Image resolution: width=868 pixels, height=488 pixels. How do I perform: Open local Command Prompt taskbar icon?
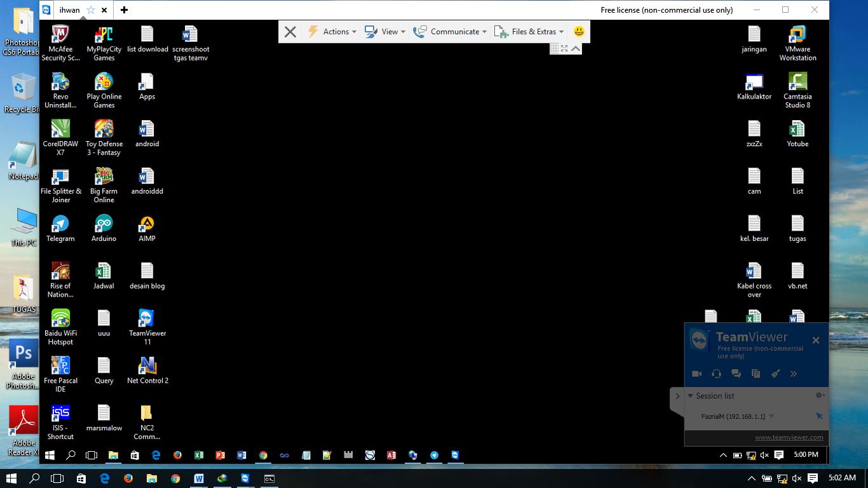click(269, 478)
